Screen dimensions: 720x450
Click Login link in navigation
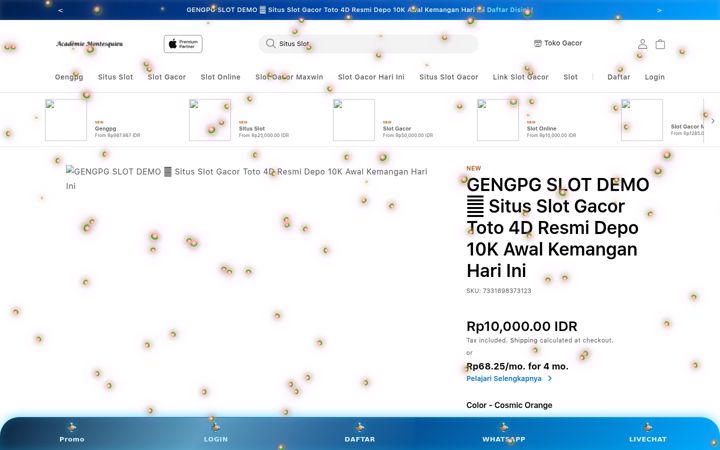coord(654,77)
